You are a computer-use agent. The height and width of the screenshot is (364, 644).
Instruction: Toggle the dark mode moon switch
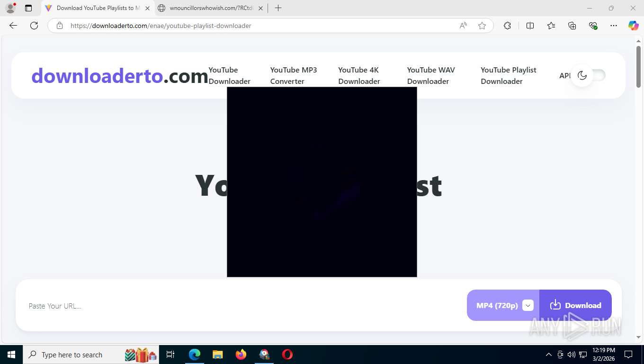588,75
